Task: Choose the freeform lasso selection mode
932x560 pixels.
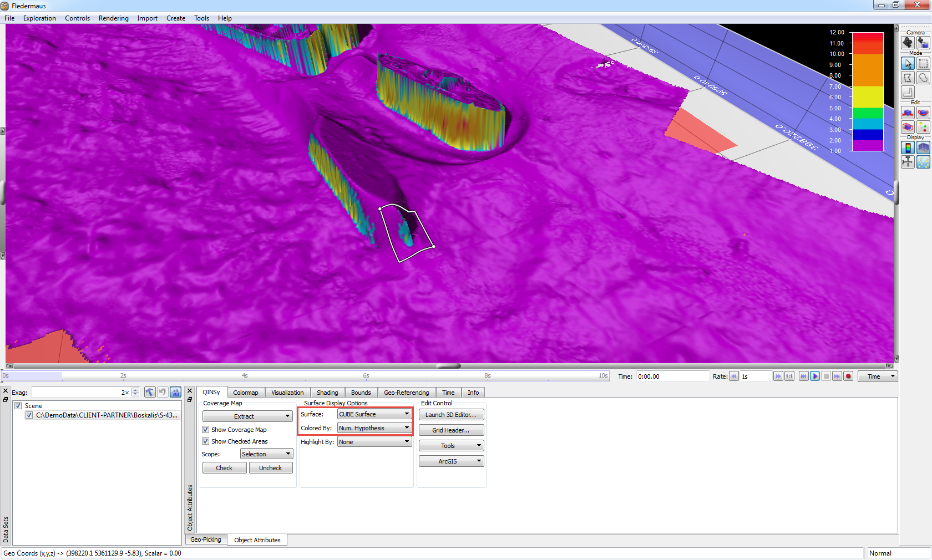Action: click(923, 78)
